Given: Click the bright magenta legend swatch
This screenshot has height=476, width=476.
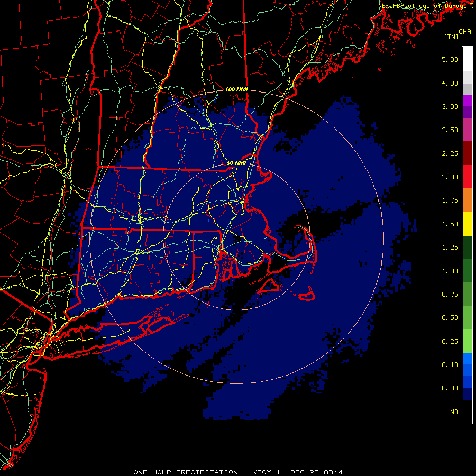Looking at the screenshot, I should coord(467,100).
